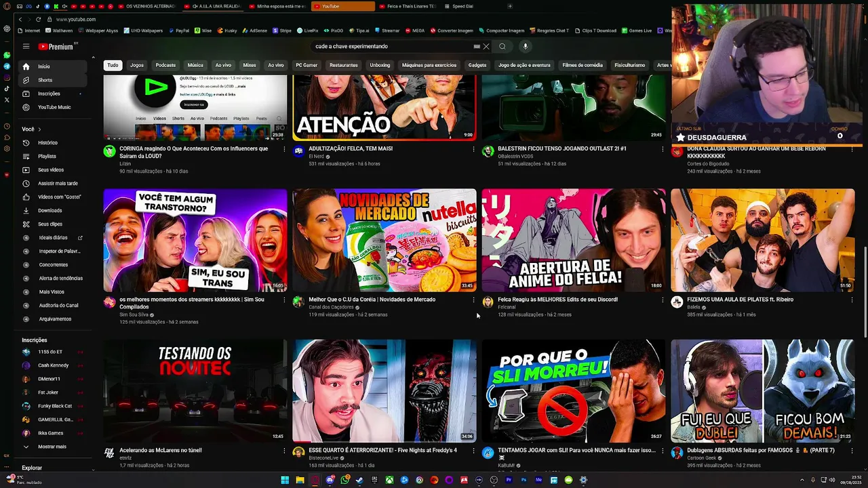Click the magnifier search button

point(502,46)
